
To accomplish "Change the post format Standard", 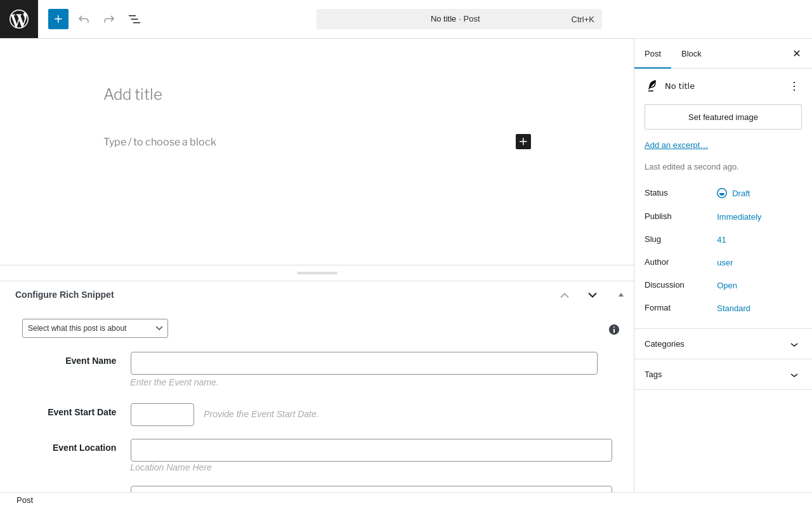I will 733,308.
